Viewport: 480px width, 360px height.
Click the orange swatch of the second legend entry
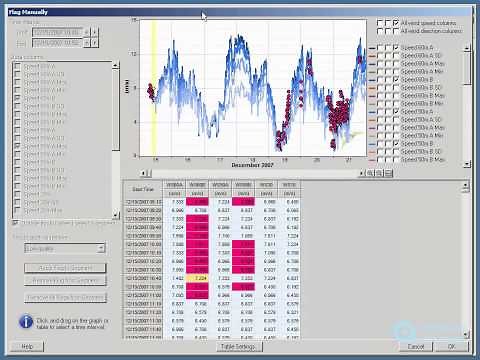pos(372,56)
